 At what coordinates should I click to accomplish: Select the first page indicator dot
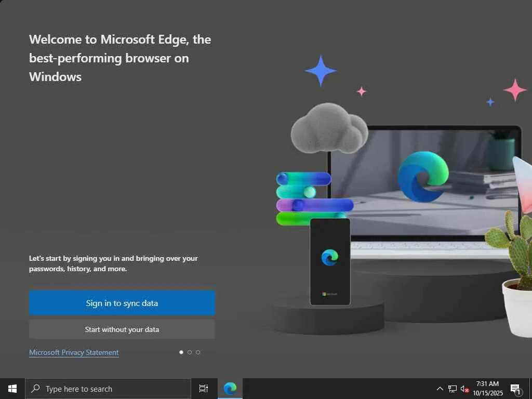(x=181, y=352)
